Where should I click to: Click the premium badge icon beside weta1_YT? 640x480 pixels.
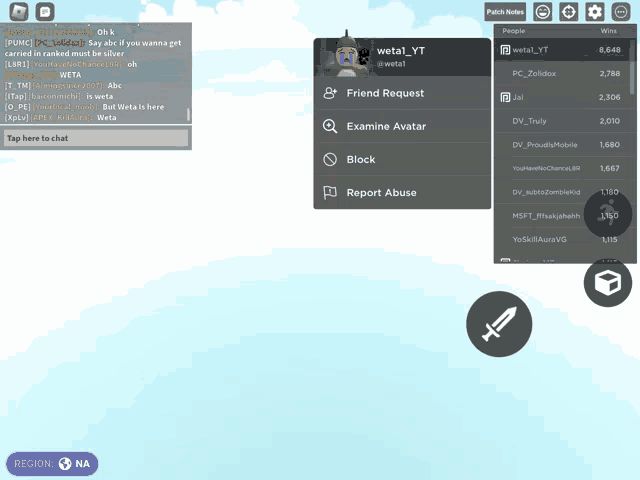pyautogui.click(x=505, y=50)
